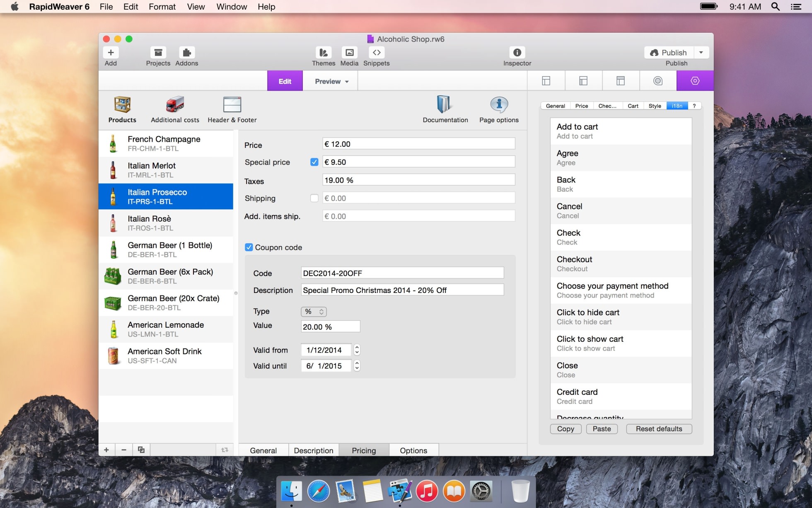The image size is (812, 508).
Task: Select the purple page-settings inspector icon
Action: point(695,81)
